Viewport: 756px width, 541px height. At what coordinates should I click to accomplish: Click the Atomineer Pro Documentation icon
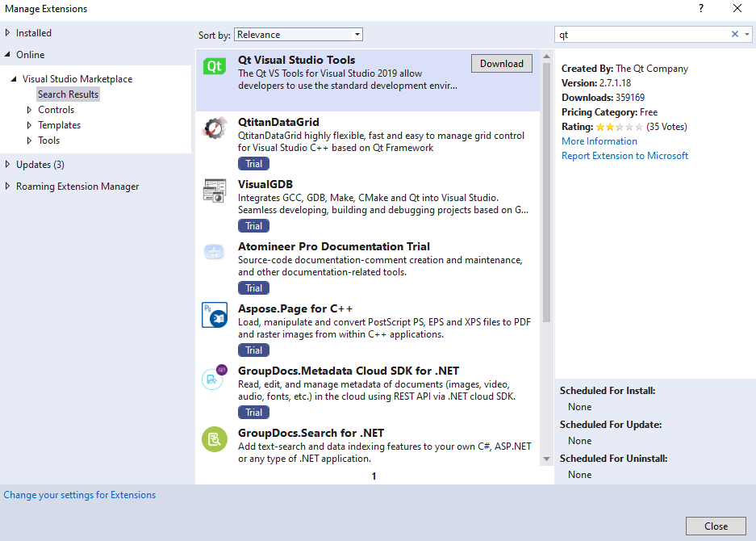214,252
